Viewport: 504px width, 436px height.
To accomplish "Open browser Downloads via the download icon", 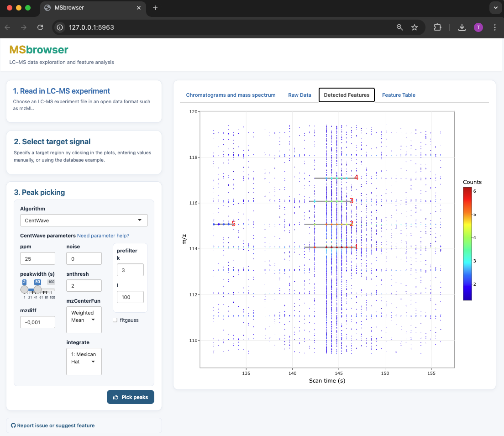I will point(462,27).
